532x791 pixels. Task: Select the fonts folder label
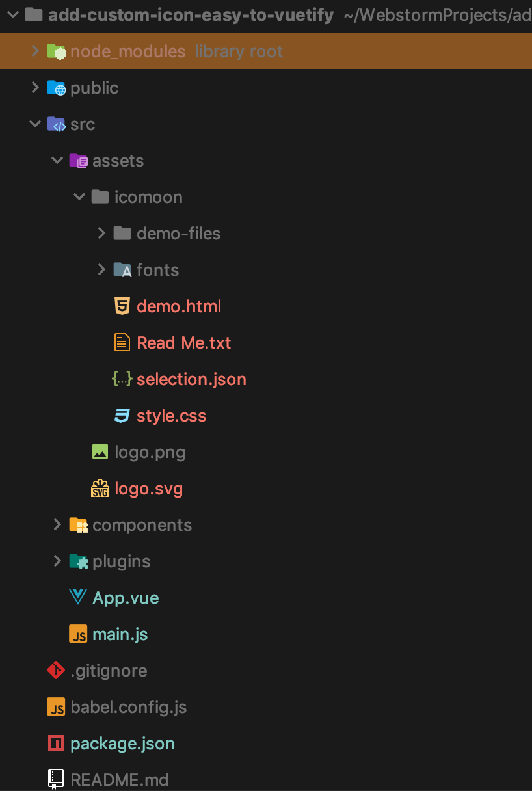pos(157,270)
